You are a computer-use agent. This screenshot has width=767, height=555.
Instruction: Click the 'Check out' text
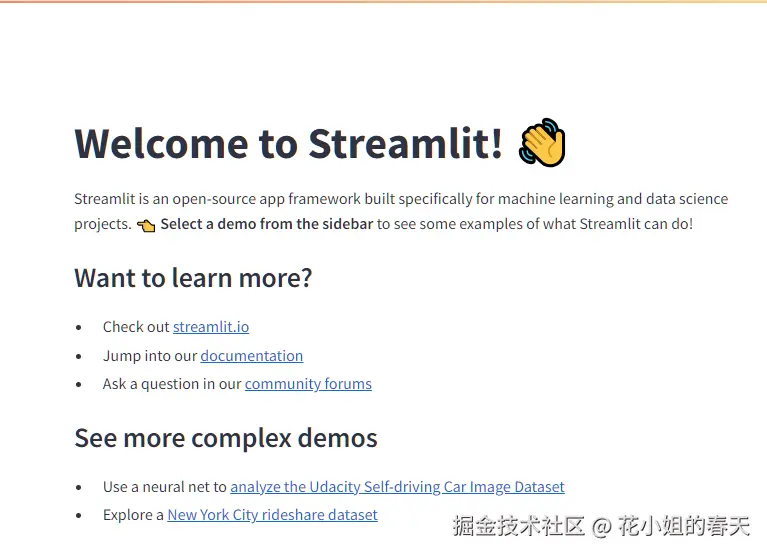pos(136,327)
